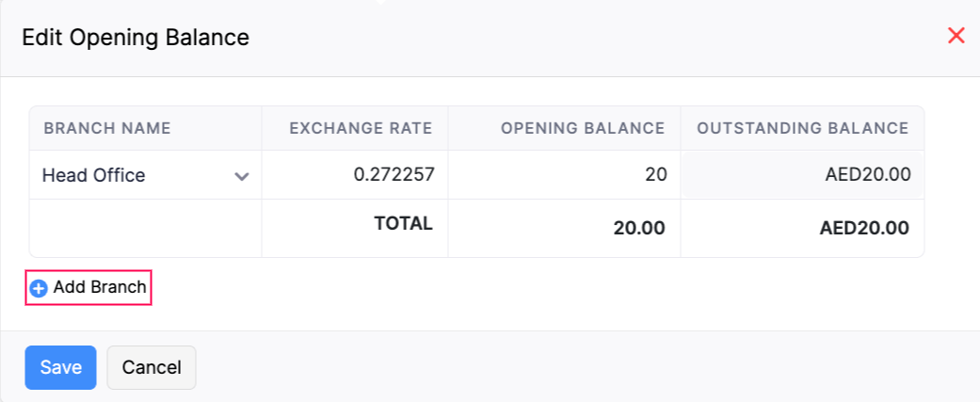The width and height of the screenshot is (980, 402).
Task: Click the total opening balance value 20.00
Action: click(639, 228)
